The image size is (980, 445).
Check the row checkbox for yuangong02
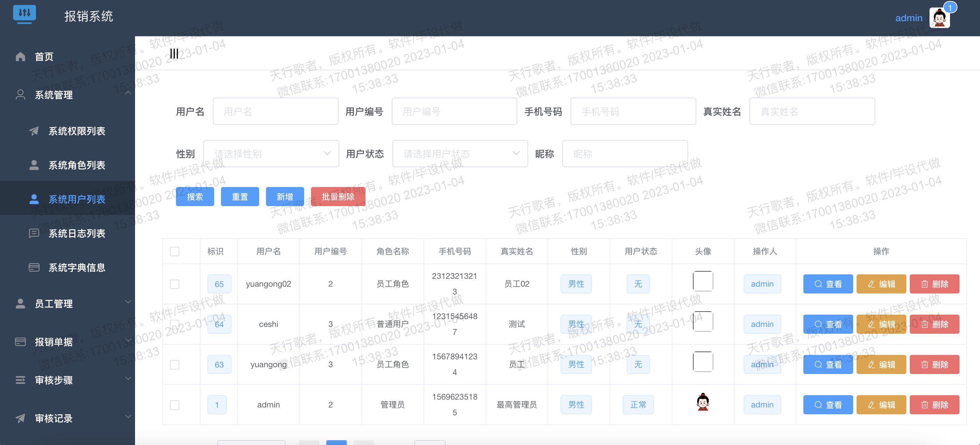pos(175,284)
